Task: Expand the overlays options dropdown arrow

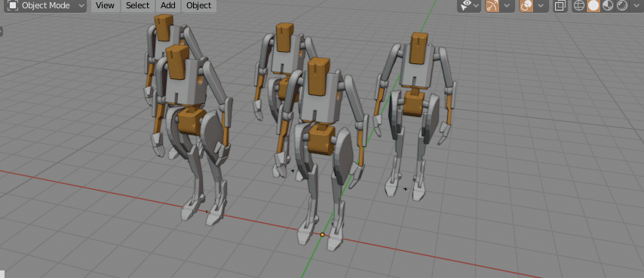Action: point(541,6)
